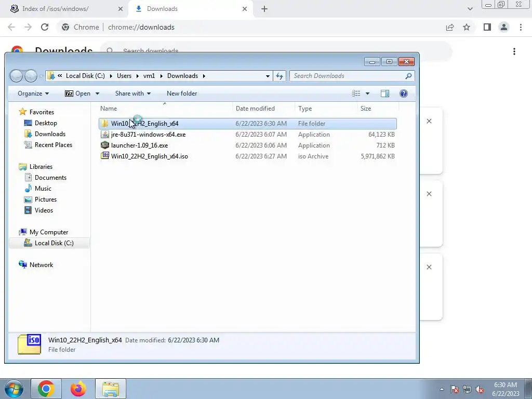This screenshot has height=399, width=532.
Task: Bookmark this page with star icon
Action: (467, 27)
